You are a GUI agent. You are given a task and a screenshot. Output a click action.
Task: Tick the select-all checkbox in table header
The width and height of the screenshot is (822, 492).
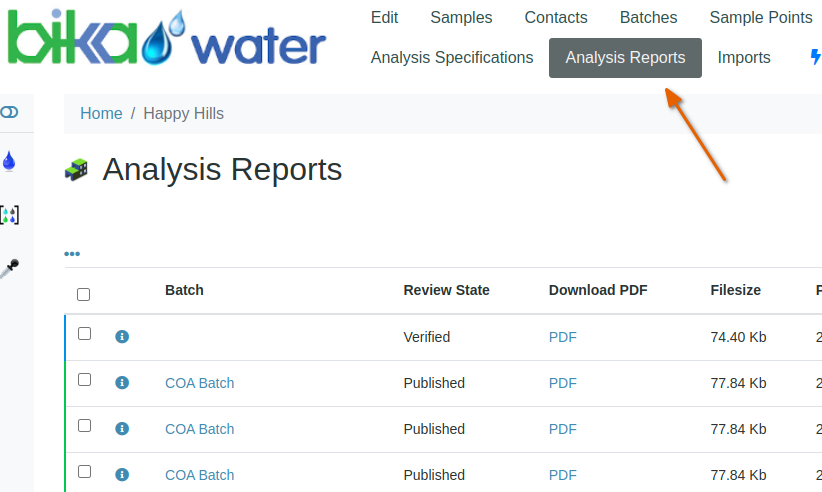click(84, 294)
